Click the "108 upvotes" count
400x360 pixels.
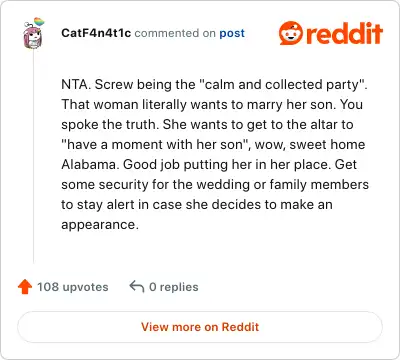coord(73,287)
